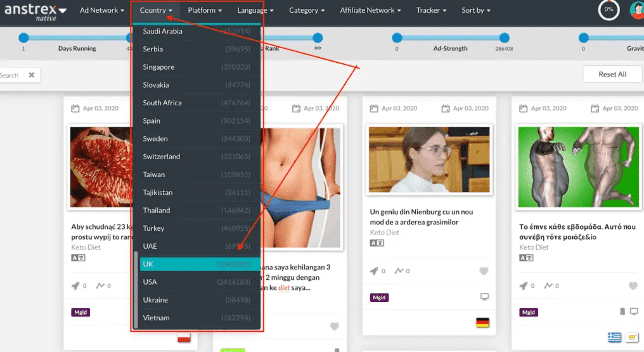Open the blue underwear ad thumbnail
The height and width of the screenshot is (352, 644).
pos(300,188)
